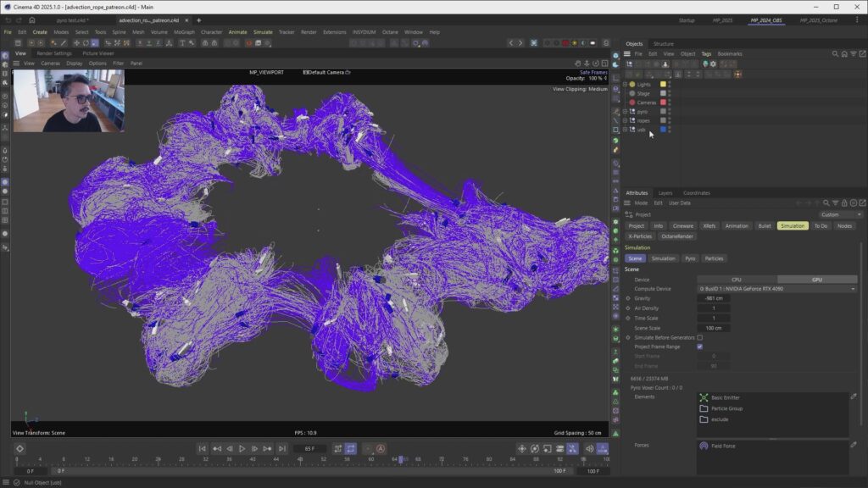
Task: Select the Move tool in top toolbar
Action: pyautogui.click(x=76, y=42)
